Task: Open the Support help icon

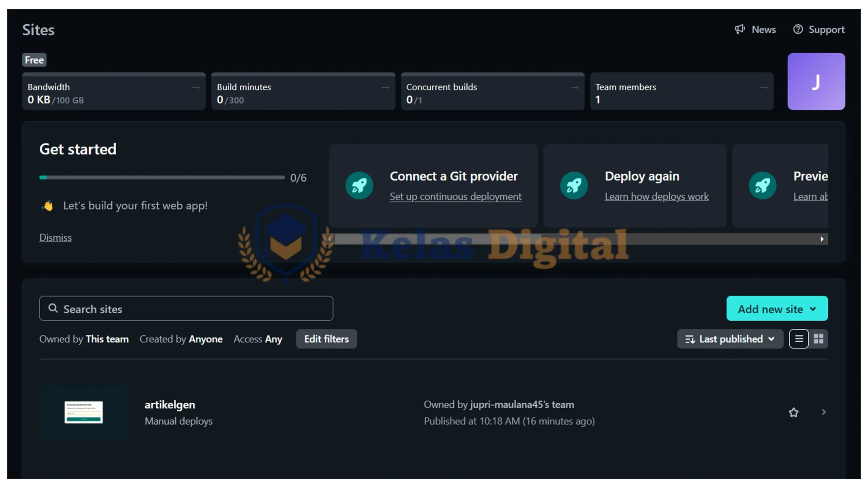Action: pyautogui.click(x=798, y=29)
